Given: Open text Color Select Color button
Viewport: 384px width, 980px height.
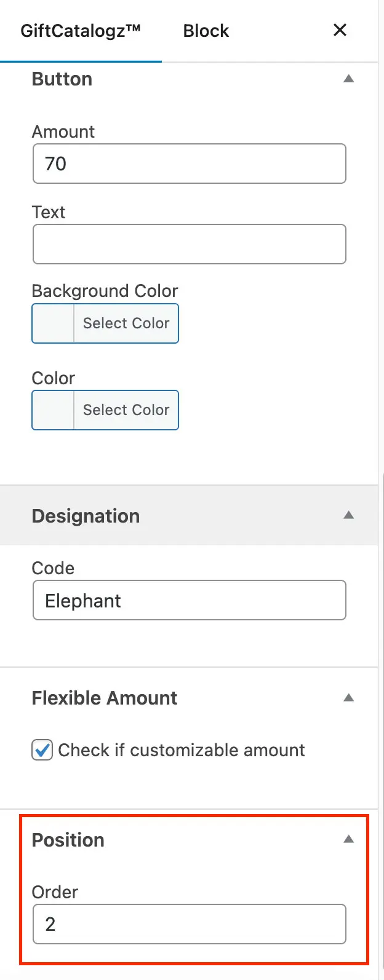Looking at the screenshot, I should (126, 410).
